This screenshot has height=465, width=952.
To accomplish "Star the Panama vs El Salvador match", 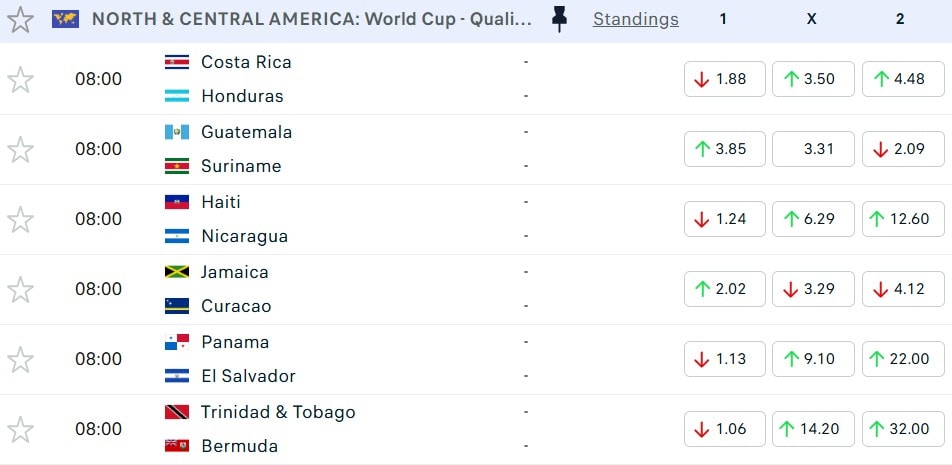I will (21, 359).
